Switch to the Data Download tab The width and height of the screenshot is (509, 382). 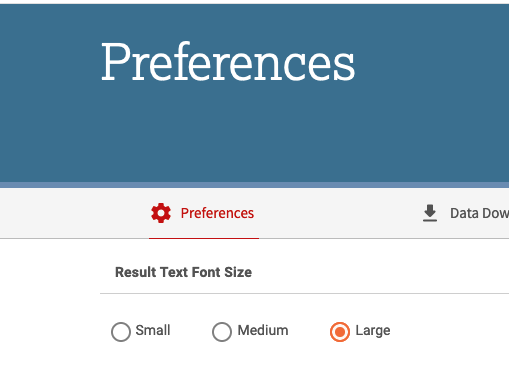tap(465, 213)
